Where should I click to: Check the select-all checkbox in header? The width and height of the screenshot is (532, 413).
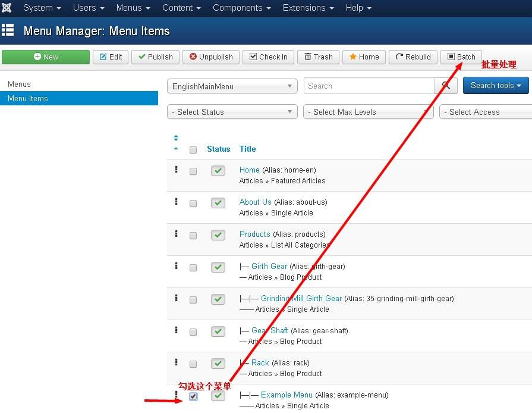click(193, 150)
